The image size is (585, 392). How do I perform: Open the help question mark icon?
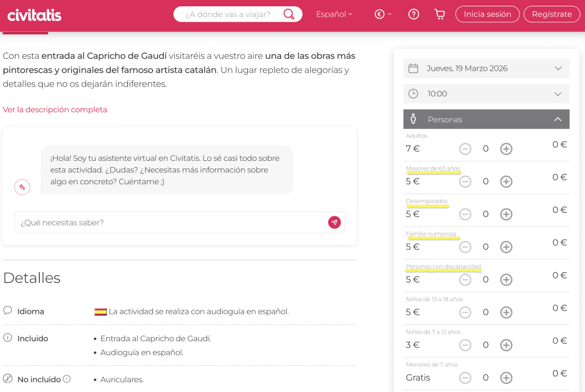pos(414,14)
